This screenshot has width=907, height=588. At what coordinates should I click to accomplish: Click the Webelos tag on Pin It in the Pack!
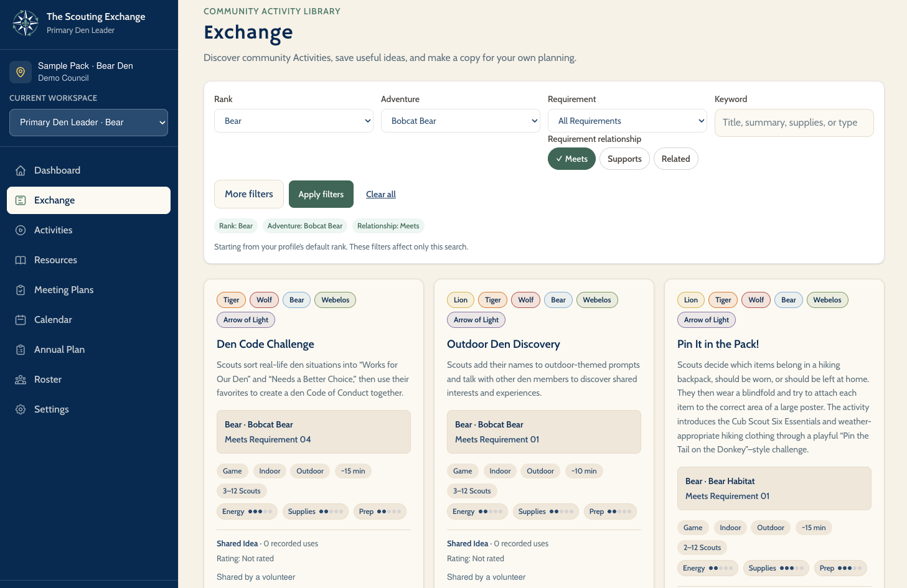click(x=827, y=300)
